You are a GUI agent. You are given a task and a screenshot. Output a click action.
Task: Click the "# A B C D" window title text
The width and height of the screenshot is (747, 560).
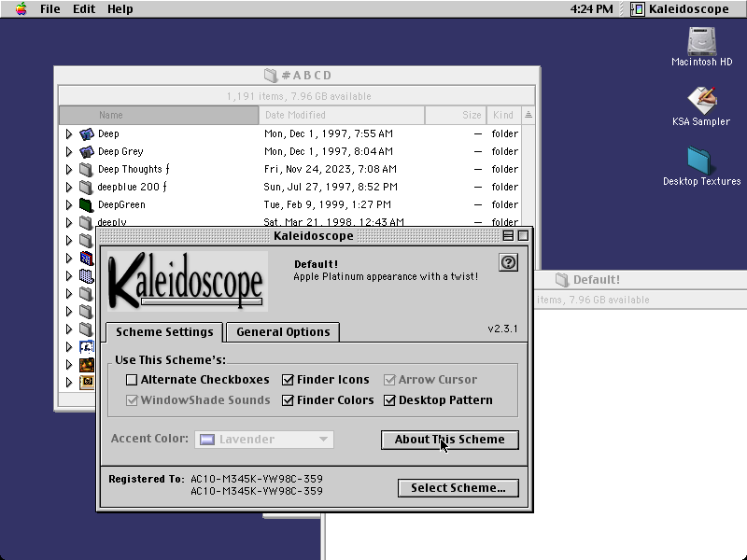(306, 76)
